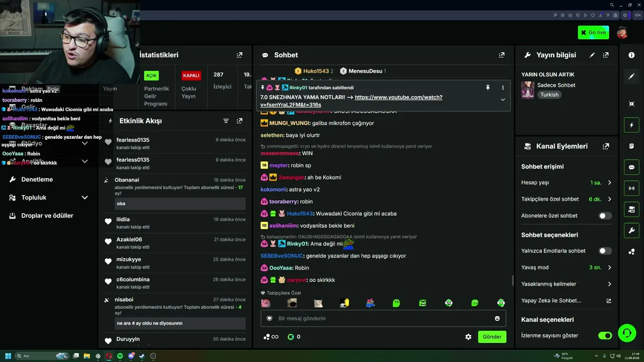Open Takipçilere özel sohbet setting
The image size is (644, 362).
click(567, 199)
